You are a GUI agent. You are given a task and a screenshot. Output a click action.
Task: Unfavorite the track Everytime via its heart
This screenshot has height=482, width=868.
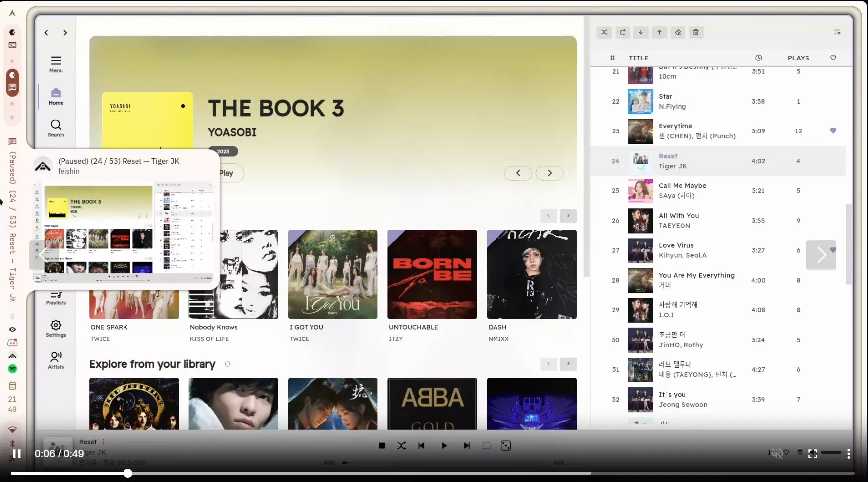(833, 131)
